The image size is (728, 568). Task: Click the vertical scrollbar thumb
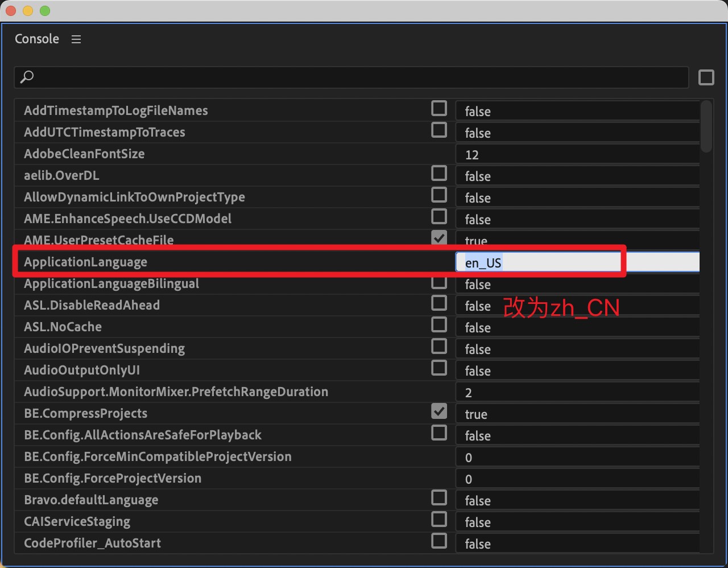click(706, 126)
